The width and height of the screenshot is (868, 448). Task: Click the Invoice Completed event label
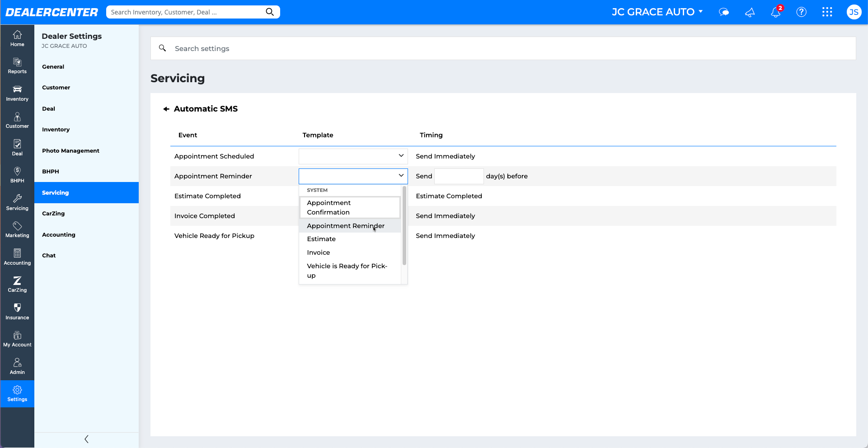click(x=205, y=216)
